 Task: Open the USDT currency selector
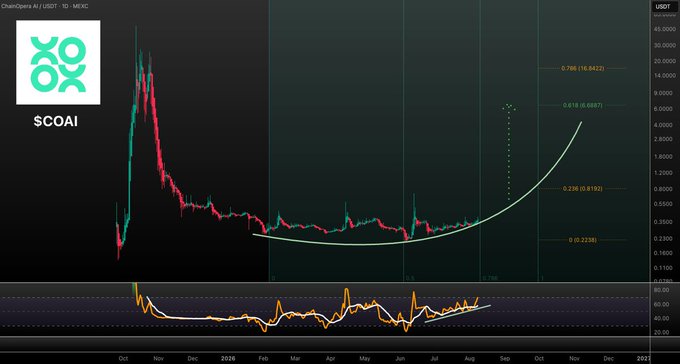[662, 7]
